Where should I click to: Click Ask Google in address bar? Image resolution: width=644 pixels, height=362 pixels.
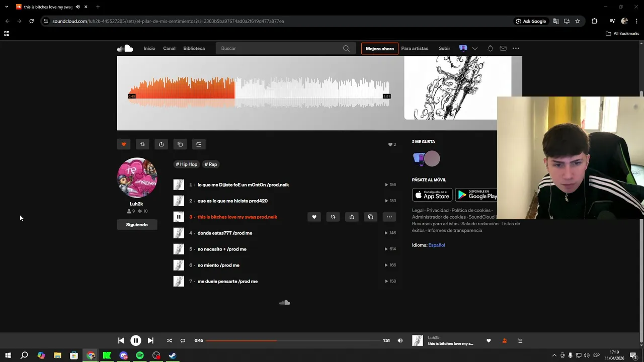coord(531,21)
